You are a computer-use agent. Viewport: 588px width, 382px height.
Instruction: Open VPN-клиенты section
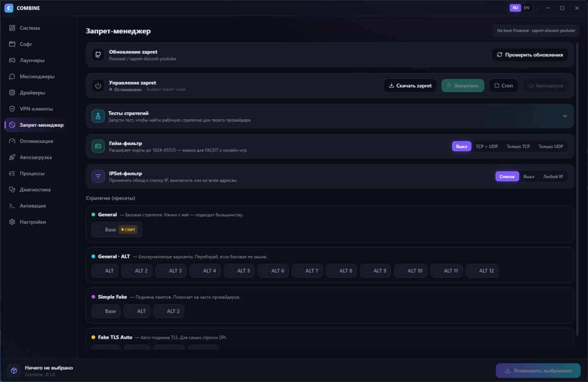[38, 109]
